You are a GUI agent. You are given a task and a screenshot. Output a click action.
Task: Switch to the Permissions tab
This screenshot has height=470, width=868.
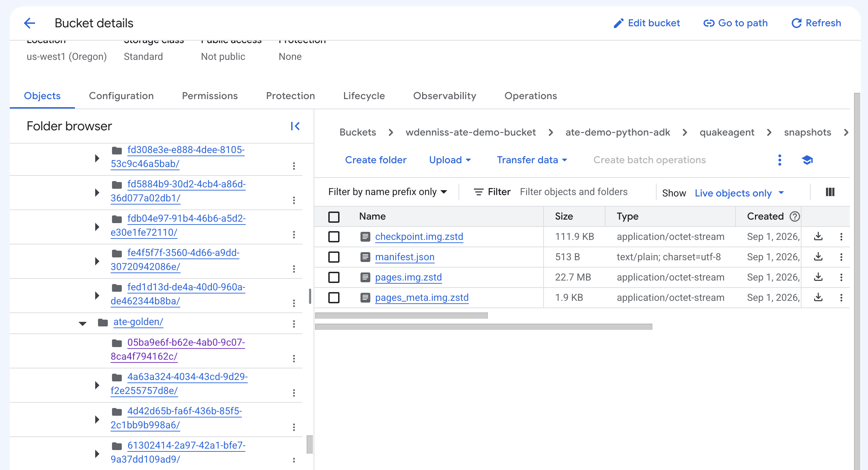pos(210,96)
